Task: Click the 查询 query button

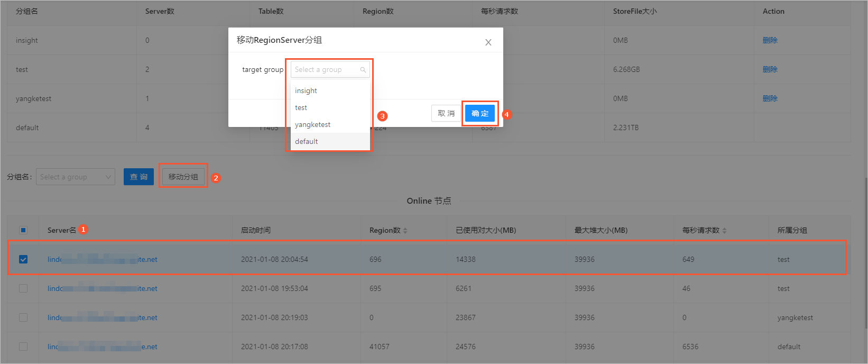Action: coord(138,177)
